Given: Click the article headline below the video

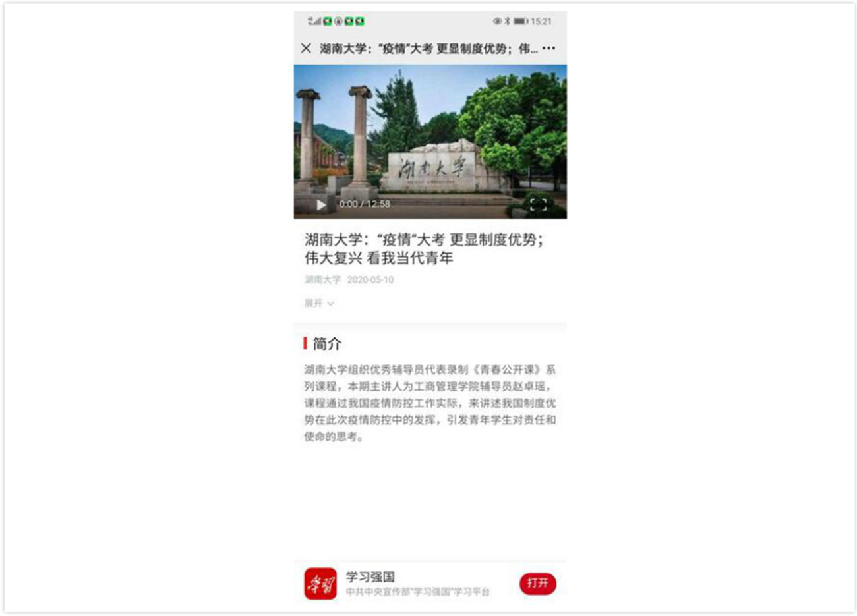Looking at the screenshot, I should [x=423, y=248].
